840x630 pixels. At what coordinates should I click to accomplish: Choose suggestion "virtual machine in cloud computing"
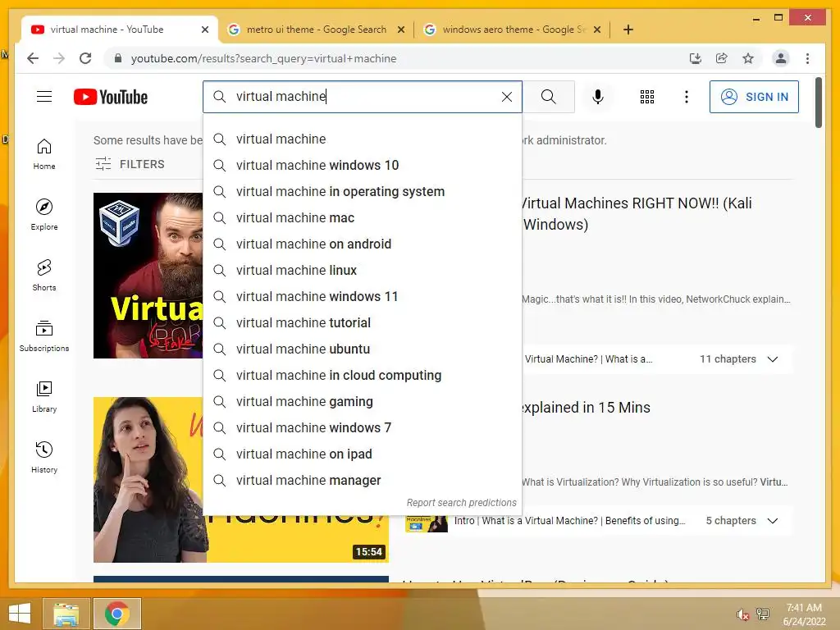tap(362, 375)
